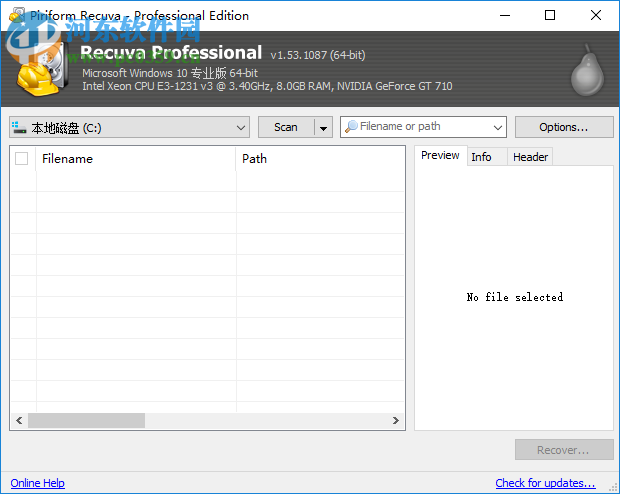
Task: Click the scroll-right arrow of file list
Action: [396, 420]
